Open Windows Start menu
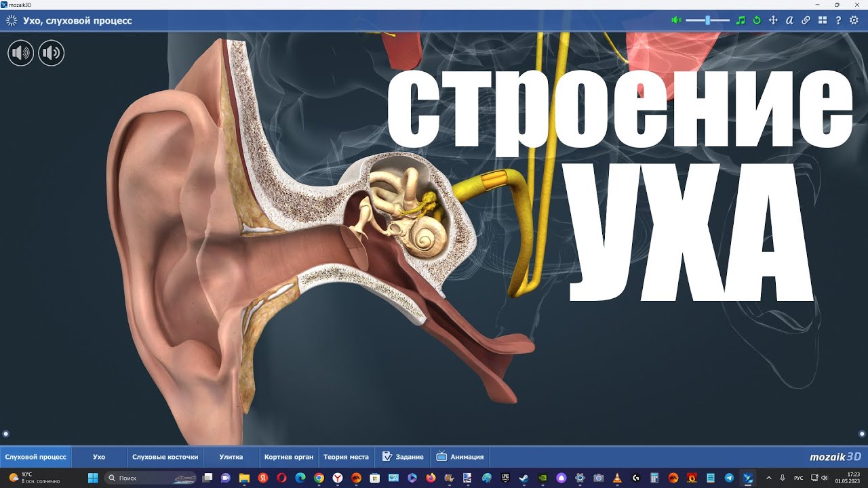Image resolution: width=868 pixels, height=488 pixels. [93, 478]
